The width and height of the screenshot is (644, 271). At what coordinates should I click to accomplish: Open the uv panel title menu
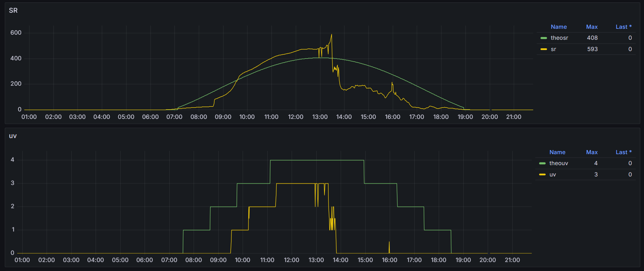pyautogui.click(x=13, y=136)
